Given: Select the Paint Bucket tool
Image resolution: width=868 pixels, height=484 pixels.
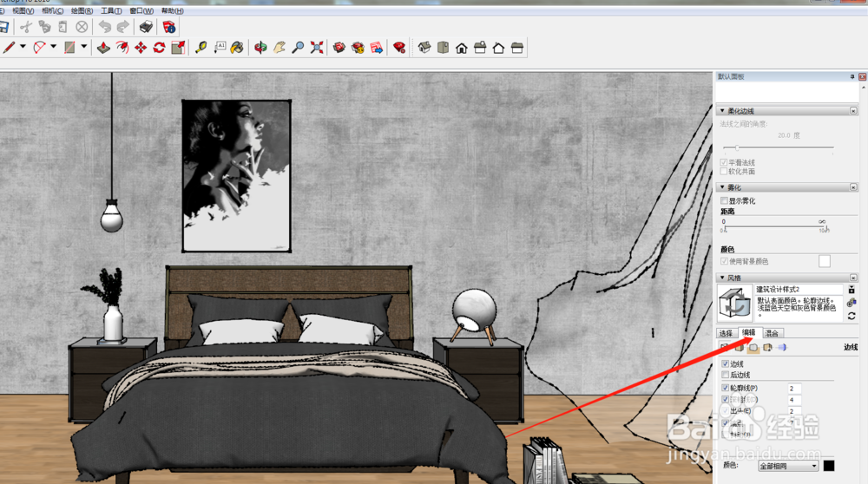Looking at the screenshot, I should [x=237, y=48].
